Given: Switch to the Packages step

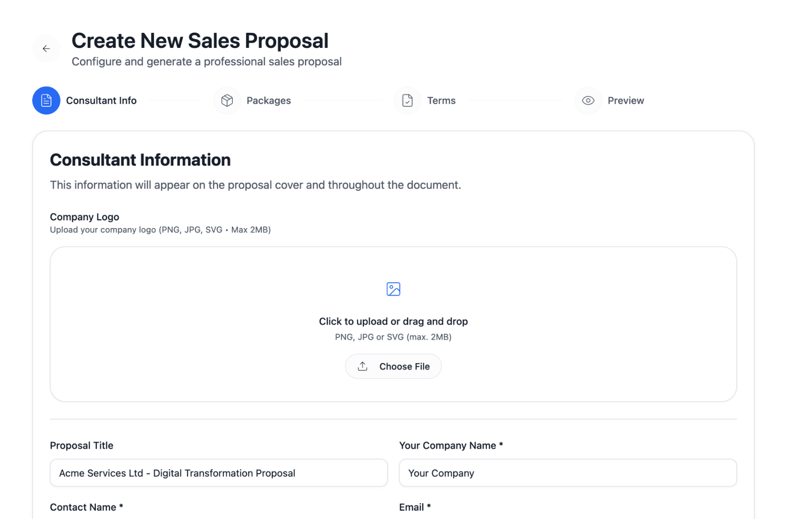Looking at the screenshot, I should click(x=268, y=100).
